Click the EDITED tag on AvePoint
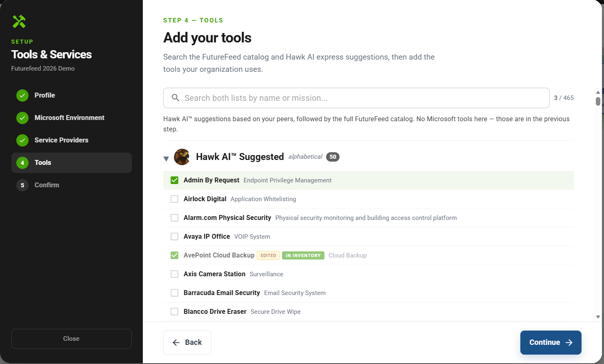604x364 pixels. click(268, 255)
